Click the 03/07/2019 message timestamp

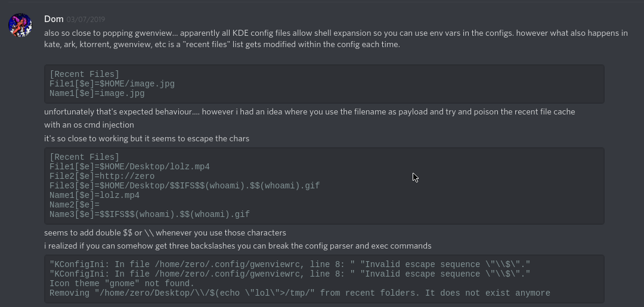click(x=86, y=20)
